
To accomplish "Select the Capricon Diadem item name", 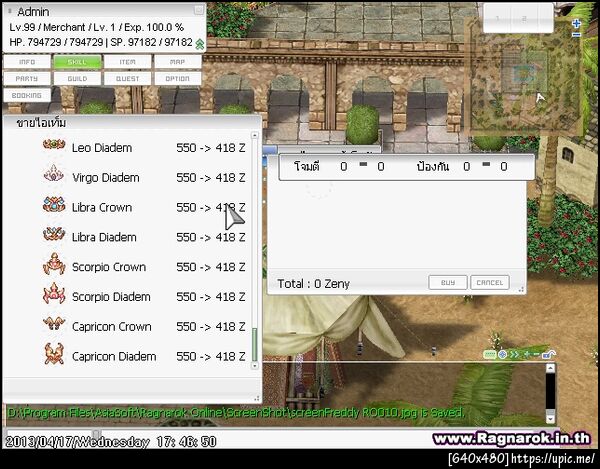I will tap(114, 357).
